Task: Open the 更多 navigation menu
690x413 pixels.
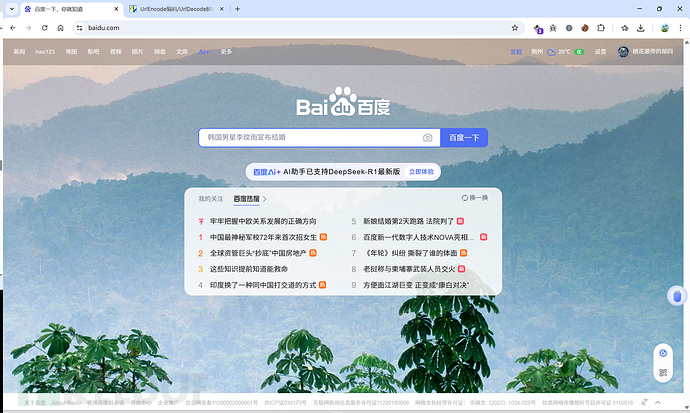Action: tap(226, 52)
